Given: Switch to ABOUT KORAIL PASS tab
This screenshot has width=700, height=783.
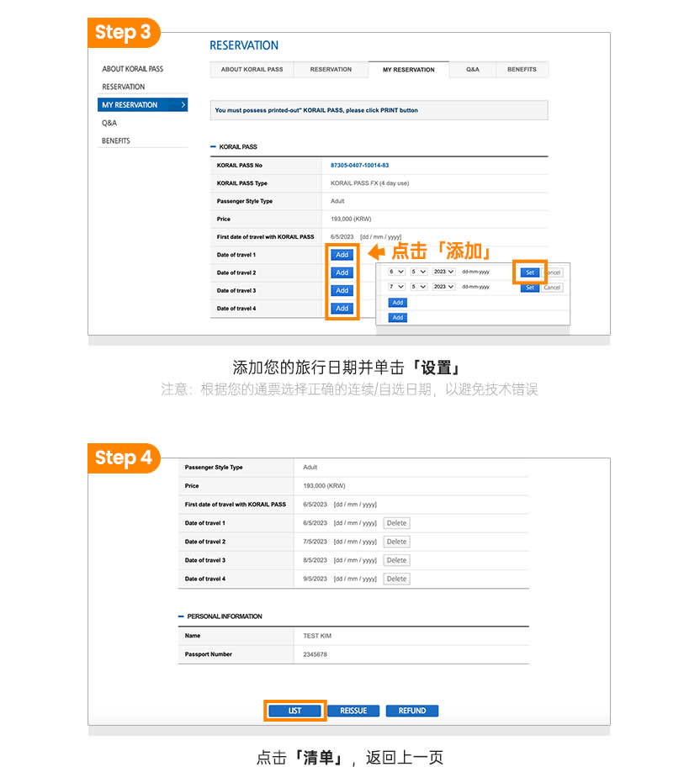Looking at the screenshot, I should click(252, 70).
